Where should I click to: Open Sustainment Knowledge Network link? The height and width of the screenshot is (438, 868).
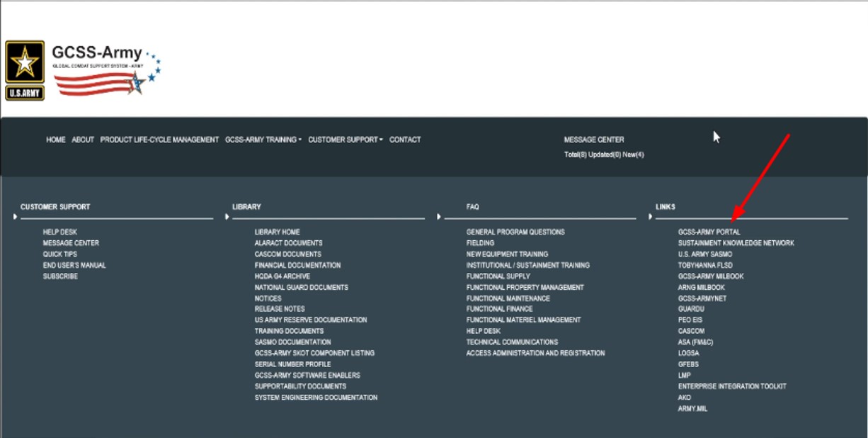(x=736, y=243)
